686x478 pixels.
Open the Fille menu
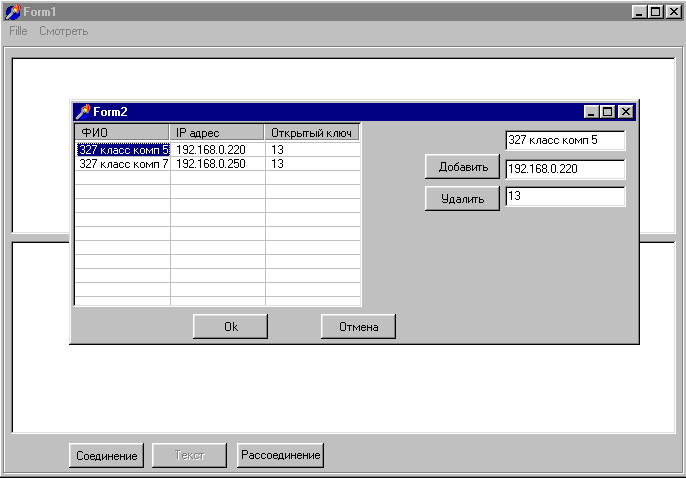click(x=18, y=31)
